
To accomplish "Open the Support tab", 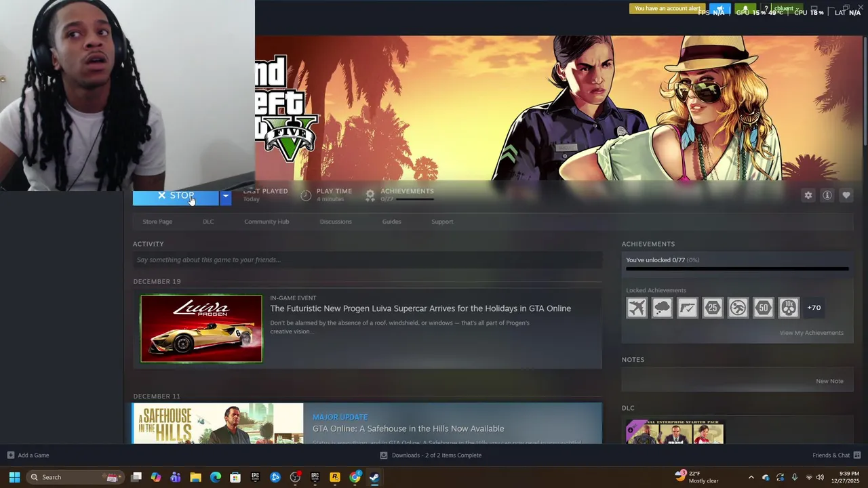I will (x=442, y=222).
